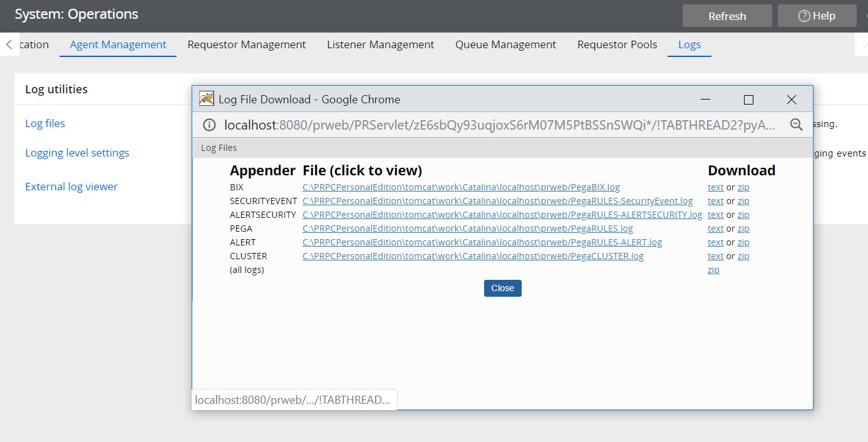Screen dimensions: 868x442
Task: Open the Requestor Pools tab
Action: click(617, 44)
